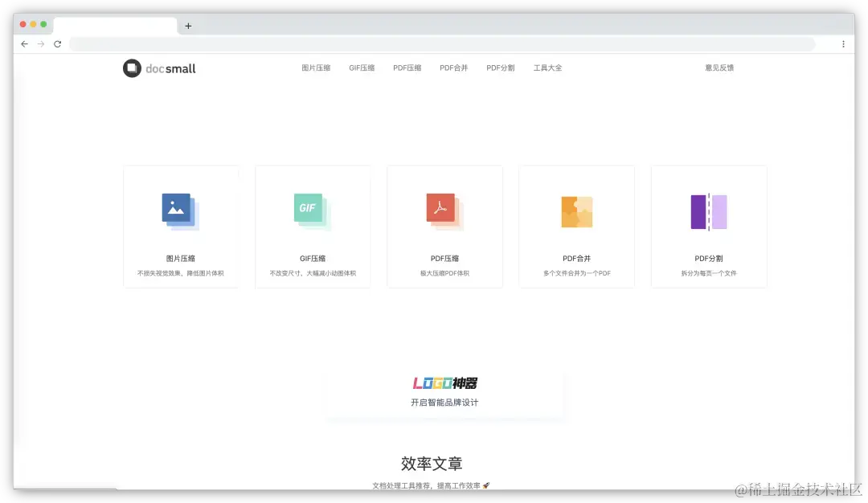Viewport: 868px width, 503px height.
Task: Click the 不损失视觉效果，降低图片体积 description
Action: [181, 273]
